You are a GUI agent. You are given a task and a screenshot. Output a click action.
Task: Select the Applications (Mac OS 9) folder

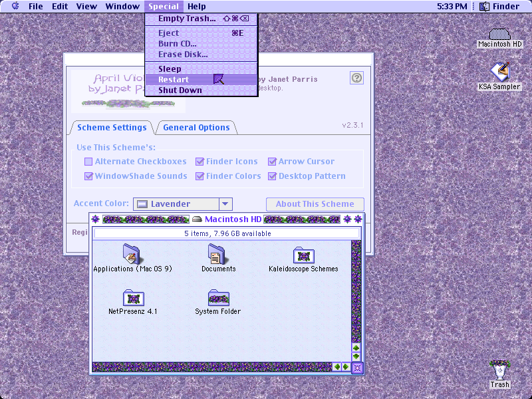(132, 253)
